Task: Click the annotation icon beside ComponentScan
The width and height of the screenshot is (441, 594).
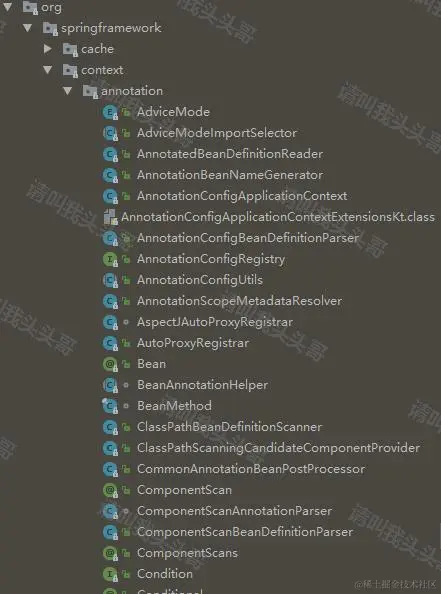Action: tap(110, 490)
